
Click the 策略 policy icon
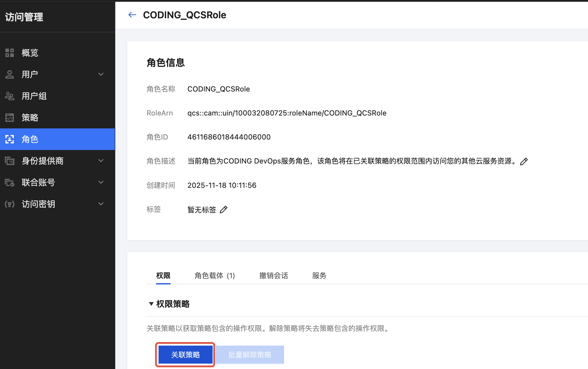pos(10,118)
